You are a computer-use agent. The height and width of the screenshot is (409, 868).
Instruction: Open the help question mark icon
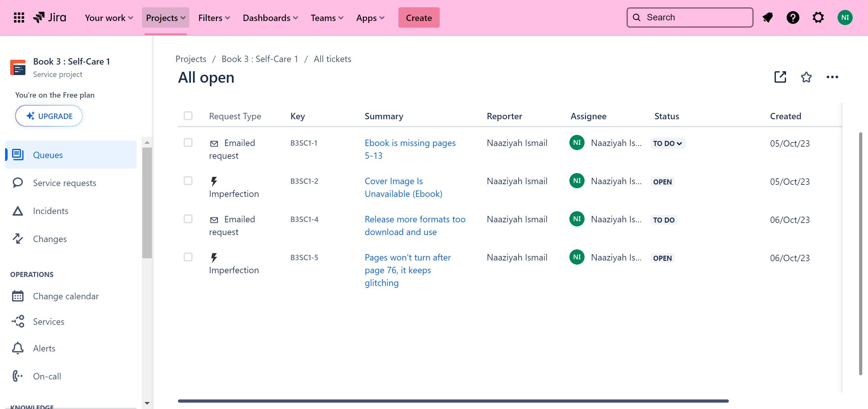pos(792,17)
